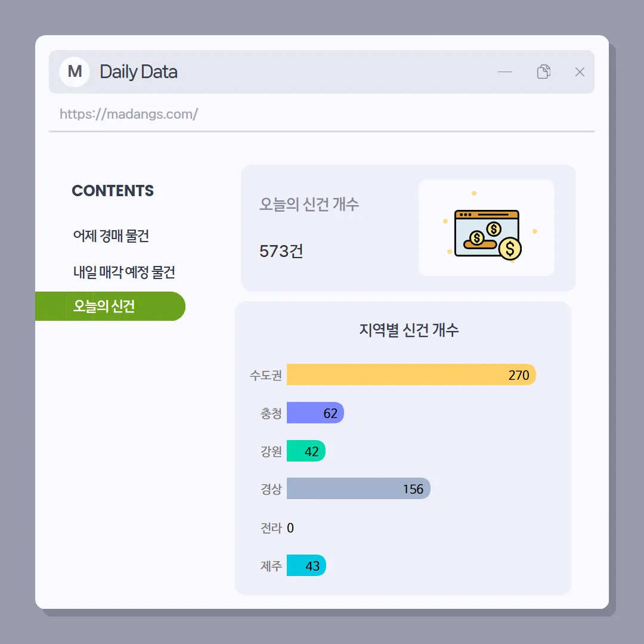Click the round M logo icon
This screenshot has width=644, height=644.
point(75,72)
